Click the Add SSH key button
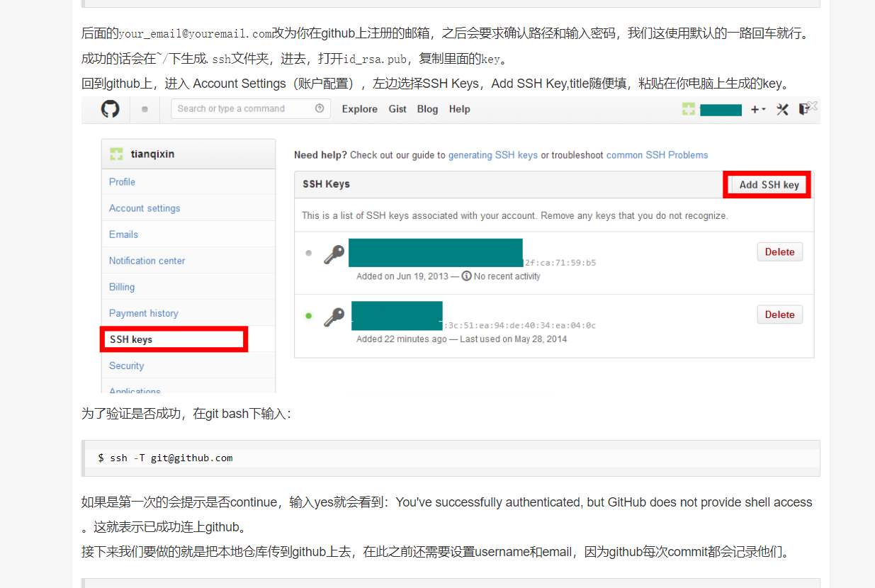This screenshot has width=875, height=588. coord(769,185)
